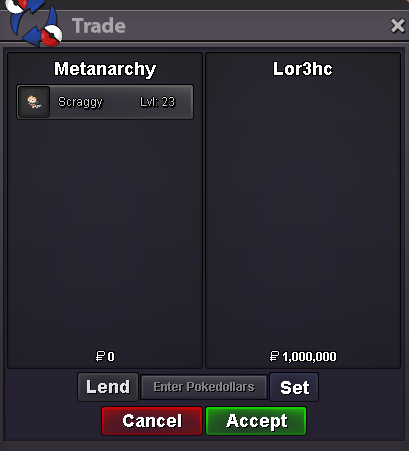Click Metanarchy's 0 Pokedollar amount
409x451 pixels.
click(x=111, y=357)
